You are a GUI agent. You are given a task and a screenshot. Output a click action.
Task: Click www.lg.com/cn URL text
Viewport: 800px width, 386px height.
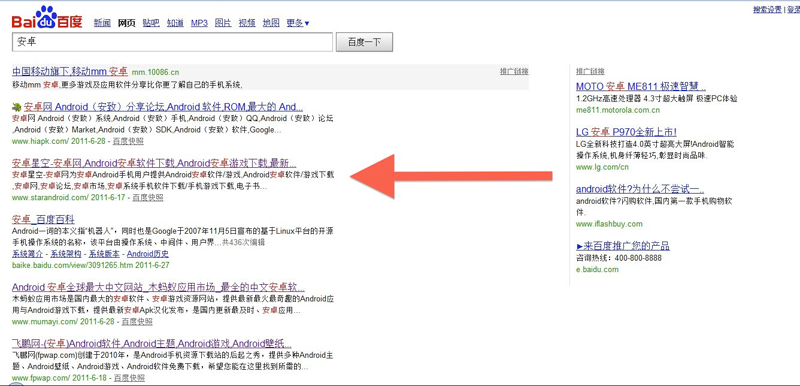603,167
